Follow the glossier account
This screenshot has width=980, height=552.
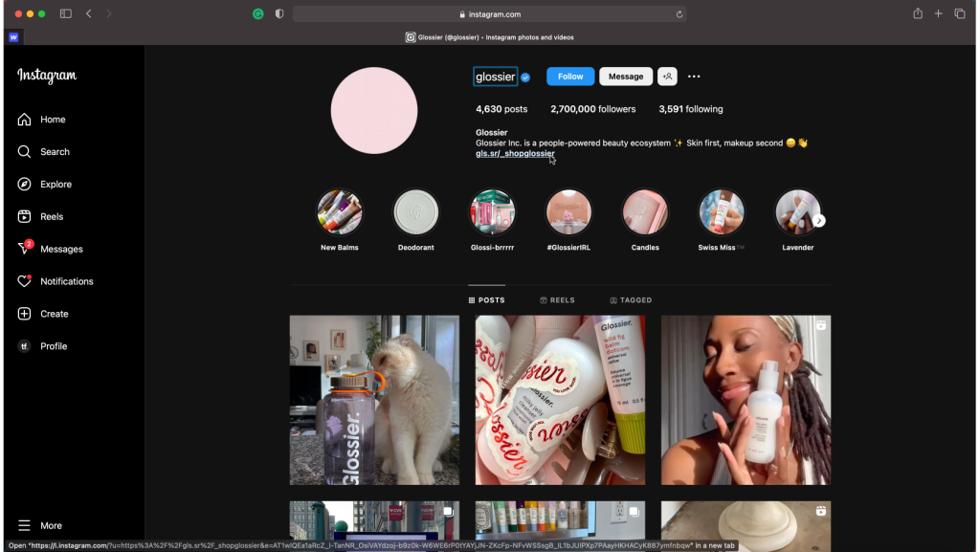pos(570,77)
